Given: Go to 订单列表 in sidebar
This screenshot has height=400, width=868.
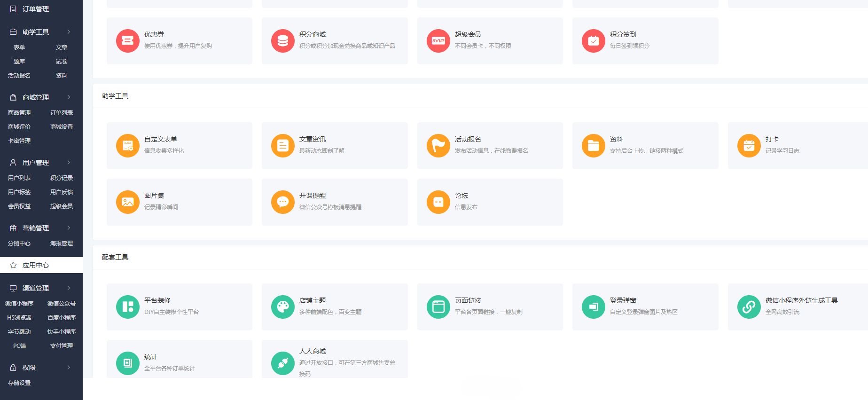Looking at the screenshot, I should (62, 113).
